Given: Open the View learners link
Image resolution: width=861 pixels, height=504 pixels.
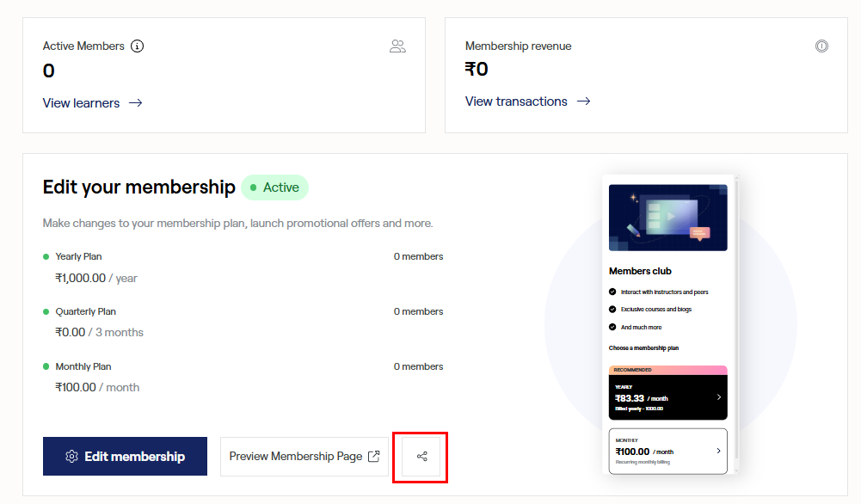Looking at the screenshot, I should tap(82, 103).
